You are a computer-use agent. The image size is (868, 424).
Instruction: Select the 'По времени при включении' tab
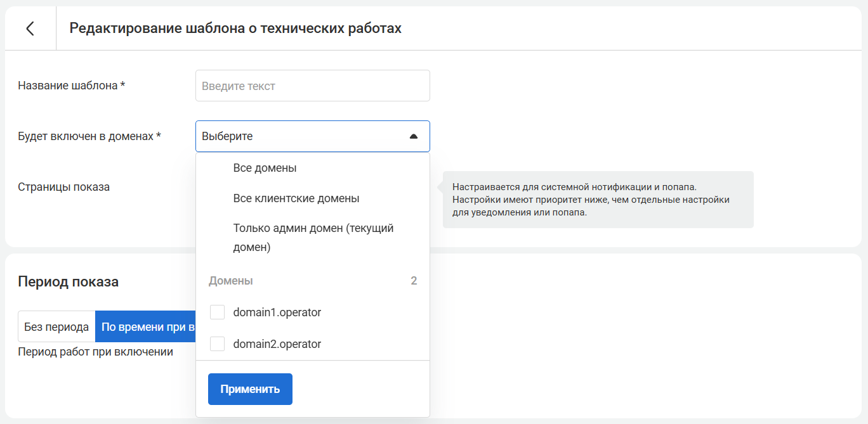(x=146, y=327)
